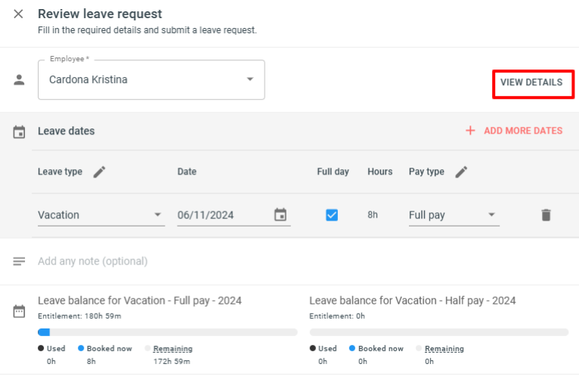Delete the vacation leave row
The image size is (579, 392).
click(546, 215)
